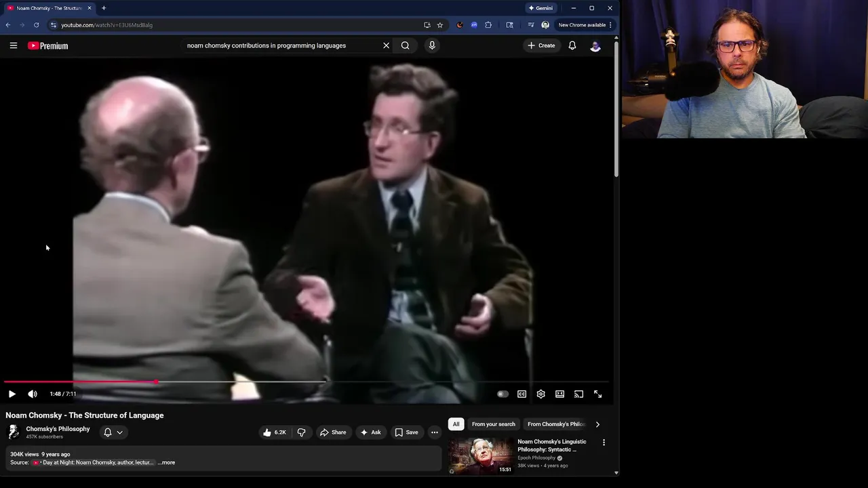This screenshot has height=488, width=868.
Task: Share the Noam Chomsky video
Action: (333, 432)
